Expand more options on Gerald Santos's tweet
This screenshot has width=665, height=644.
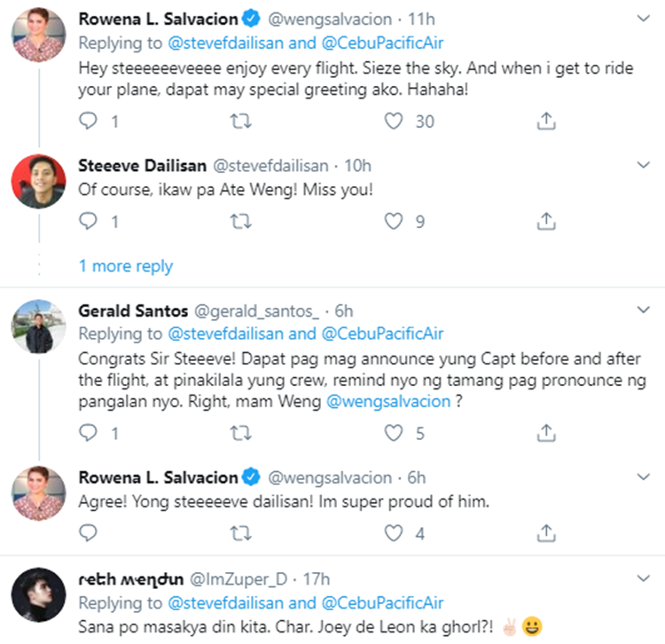click(x=645, y=311)
